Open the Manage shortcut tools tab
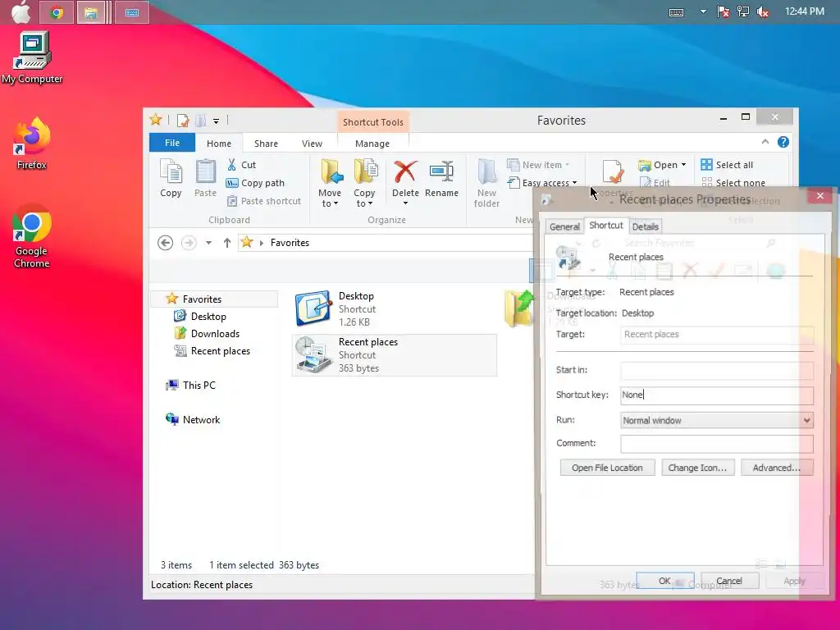The image size is (840, 630). point(372,144)
